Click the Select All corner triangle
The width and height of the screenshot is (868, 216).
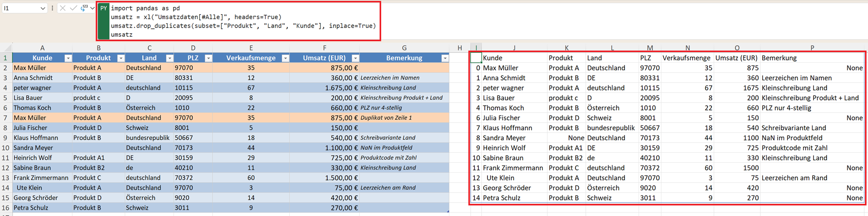8,48
